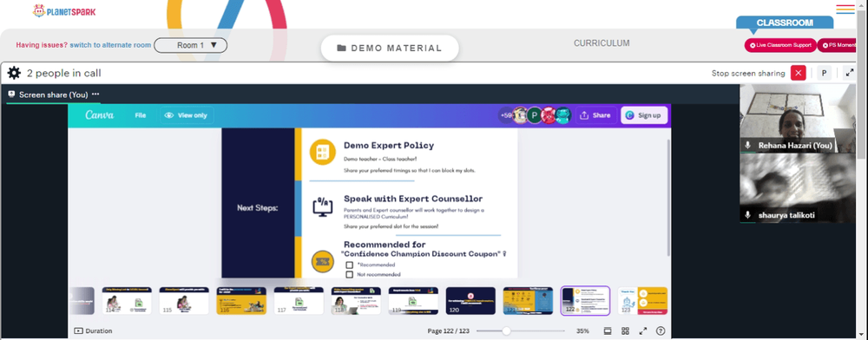Open the PlanetSpark hamburger menu
Screen dimensions: 868x340
845,10
